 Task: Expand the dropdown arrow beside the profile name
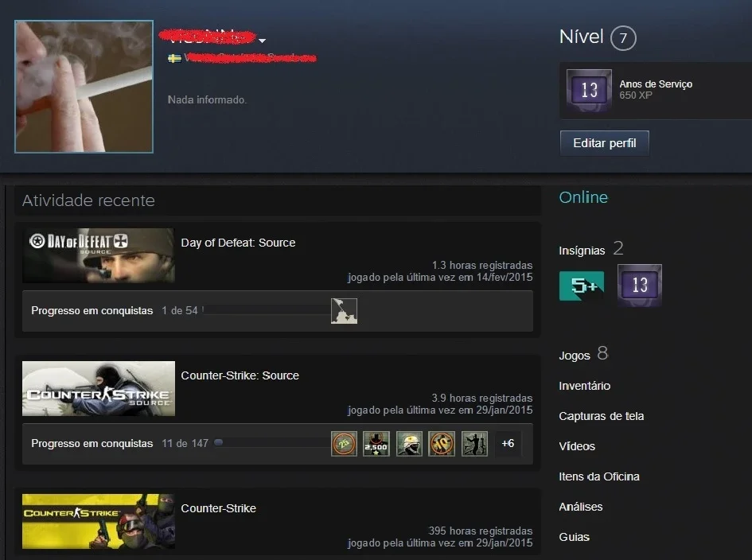click(x=262, y=41)
